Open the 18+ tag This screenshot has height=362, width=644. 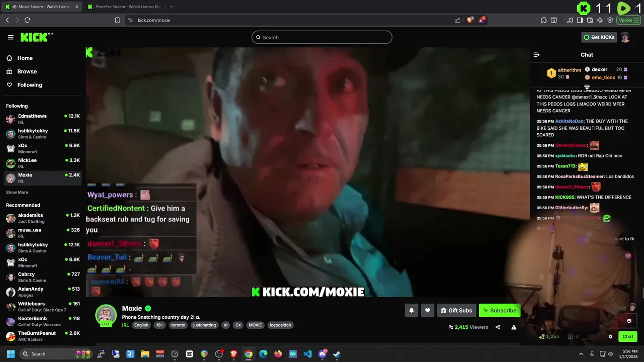(159, 325)
